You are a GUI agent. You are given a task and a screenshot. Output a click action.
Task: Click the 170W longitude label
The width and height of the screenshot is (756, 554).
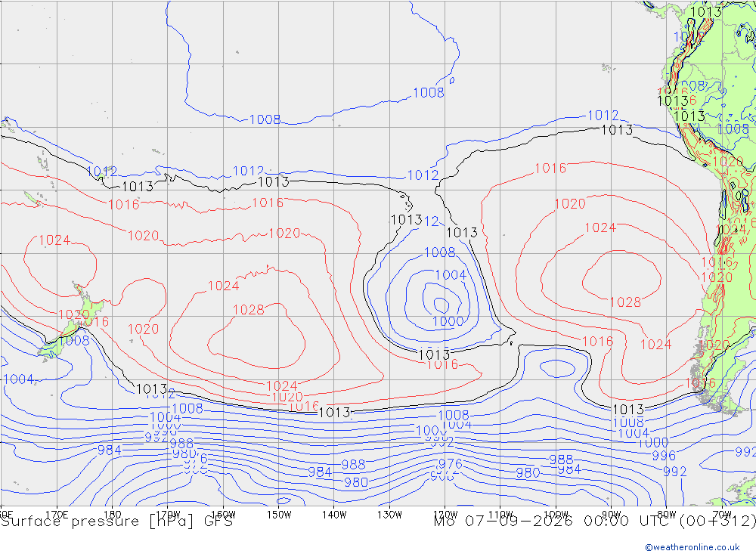point(169,515)
